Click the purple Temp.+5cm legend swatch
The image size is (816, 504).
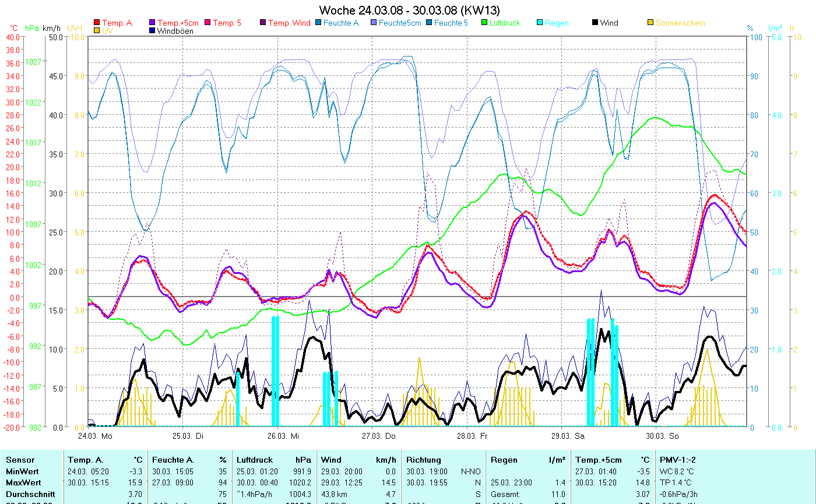tap(153, 23)
